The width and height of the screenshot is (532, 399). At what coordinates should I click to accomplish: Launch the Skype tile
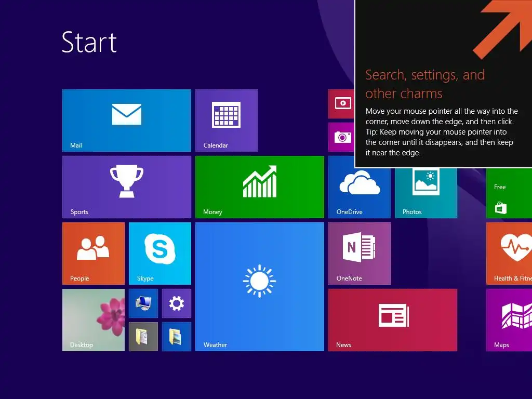coord(160,254)
